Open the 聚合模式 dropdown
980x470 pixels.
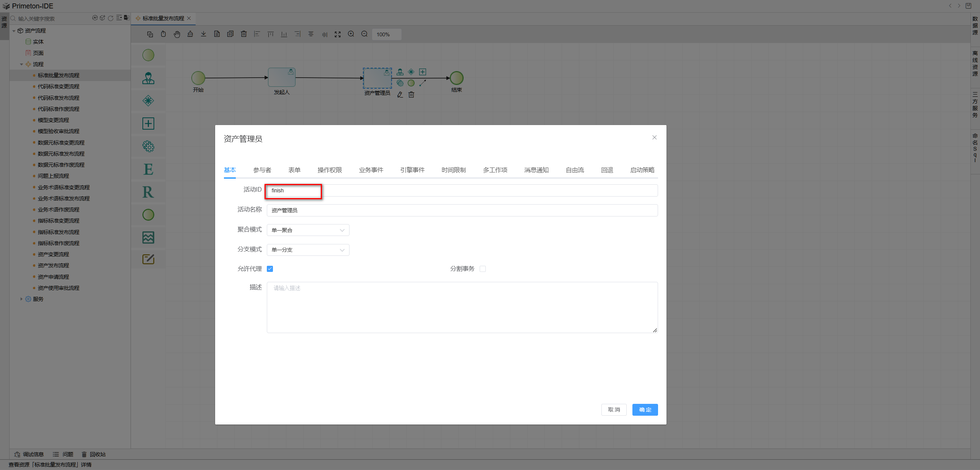308,230
